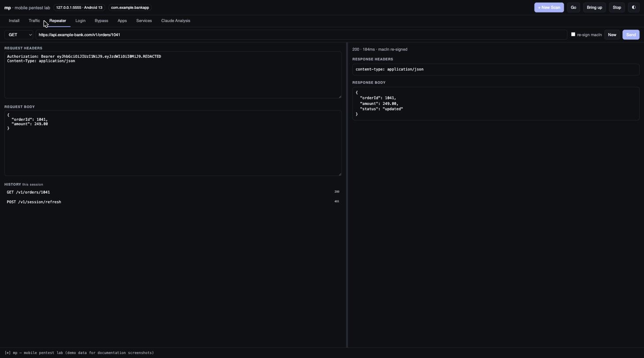Click the com.example.bankapp package badge
Screen dimensions: 644x358
(130, 7)
